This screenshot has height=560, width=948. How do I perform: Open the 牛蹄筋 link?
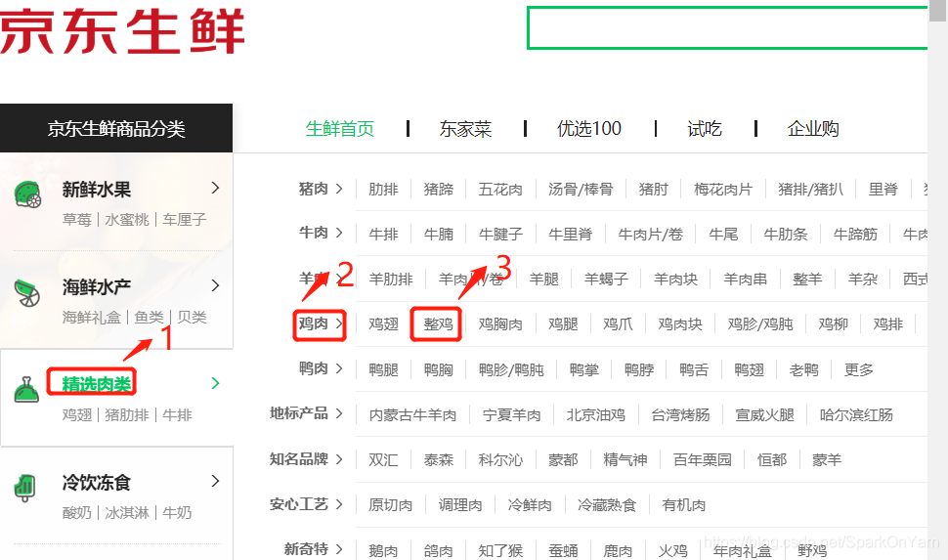point(855,234)
